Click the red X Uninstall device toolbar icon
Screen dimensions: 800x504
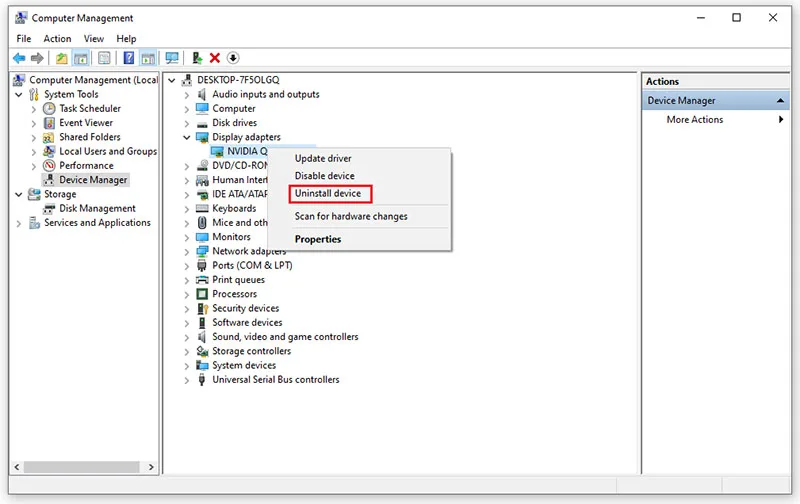click(x=215, y=58)
